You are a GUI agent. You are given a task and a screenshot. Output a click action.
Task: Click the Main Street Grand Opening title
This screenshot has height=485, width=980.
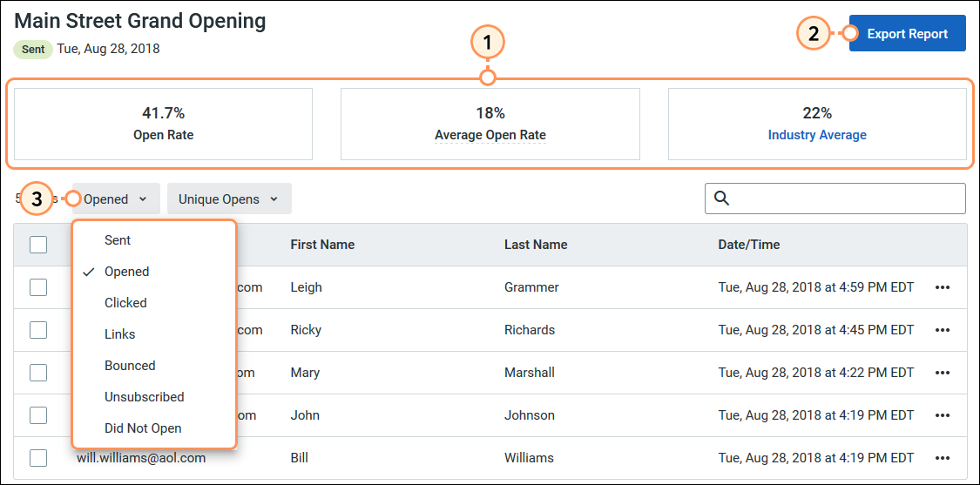coord(140,21)
